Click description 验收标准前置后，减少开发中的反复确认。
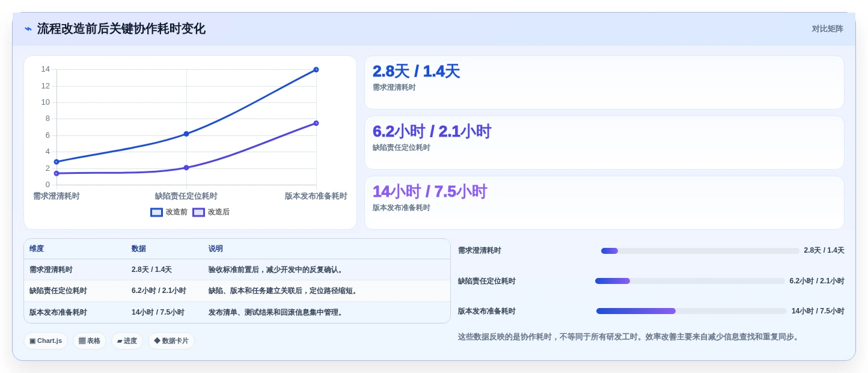Image resolution: width=868 pixels, height=373 pixels. 277,270
